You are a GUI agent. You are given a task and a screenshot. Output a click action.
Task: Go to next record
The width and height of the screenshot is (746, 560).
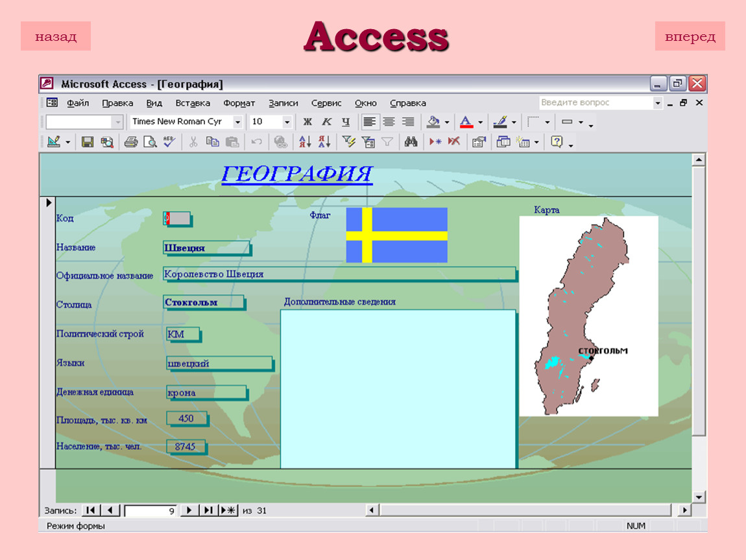click(x=189, y=510)
